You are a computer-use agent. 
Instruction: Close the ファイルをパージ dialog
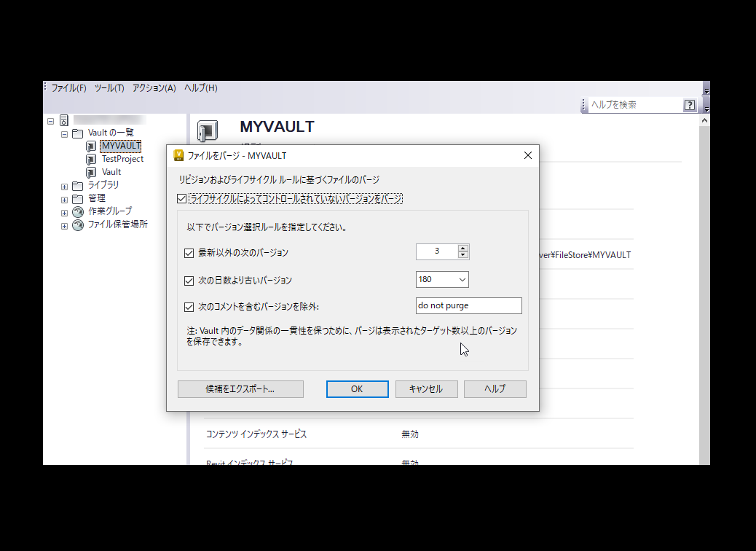[528, 155]
